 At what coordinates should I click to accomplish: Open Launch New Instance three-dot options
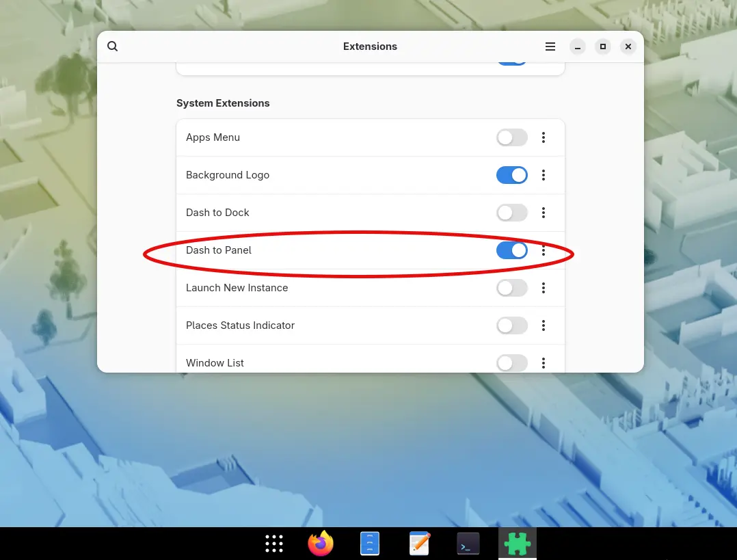[544, 288]
